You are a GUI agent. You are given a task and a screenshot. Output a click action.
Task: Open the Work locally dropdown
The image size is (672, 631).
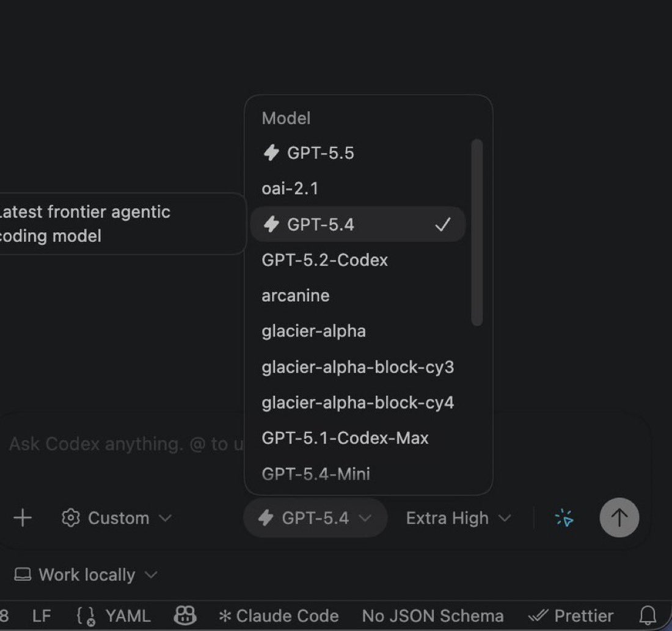(x=86, y=575)
